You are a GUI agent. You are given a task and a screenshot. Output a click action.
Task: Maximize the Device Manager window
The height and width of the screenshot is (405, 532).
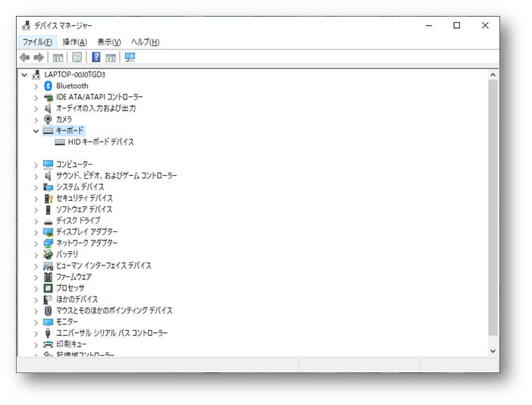click(x=457, y=26)
